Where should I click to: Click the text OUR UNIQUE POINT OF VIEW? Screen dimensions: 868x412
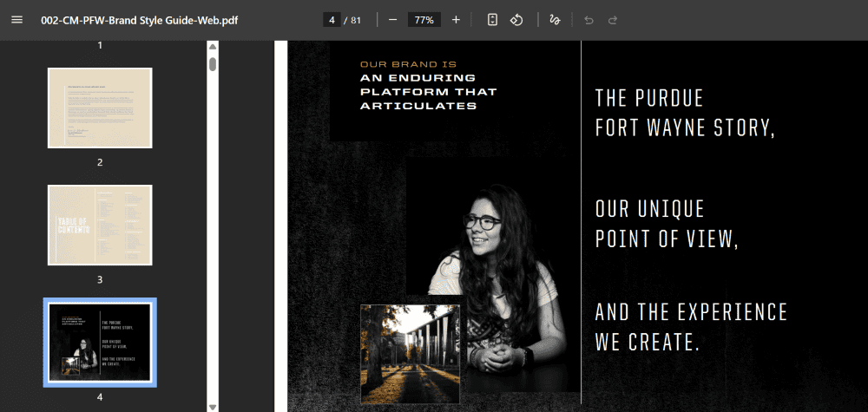pos(667,224)
